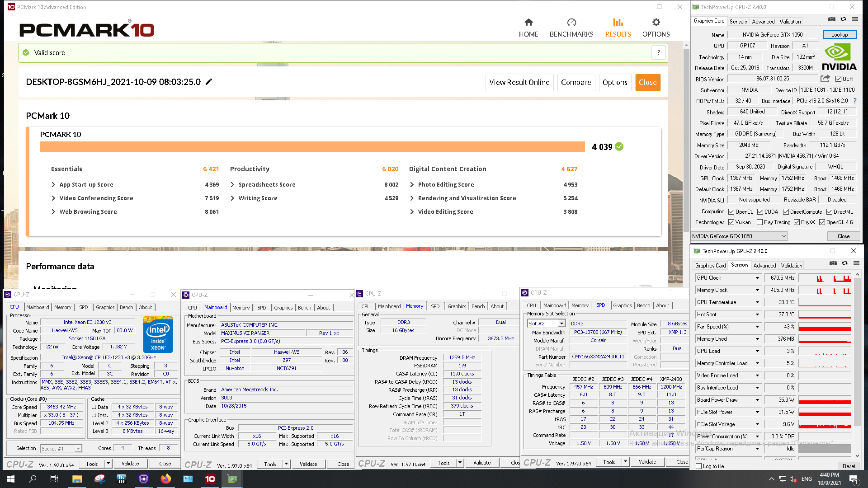Toggle the OpenCL checkbox
The height and width of the screenshot is (488, 868).
731,211
